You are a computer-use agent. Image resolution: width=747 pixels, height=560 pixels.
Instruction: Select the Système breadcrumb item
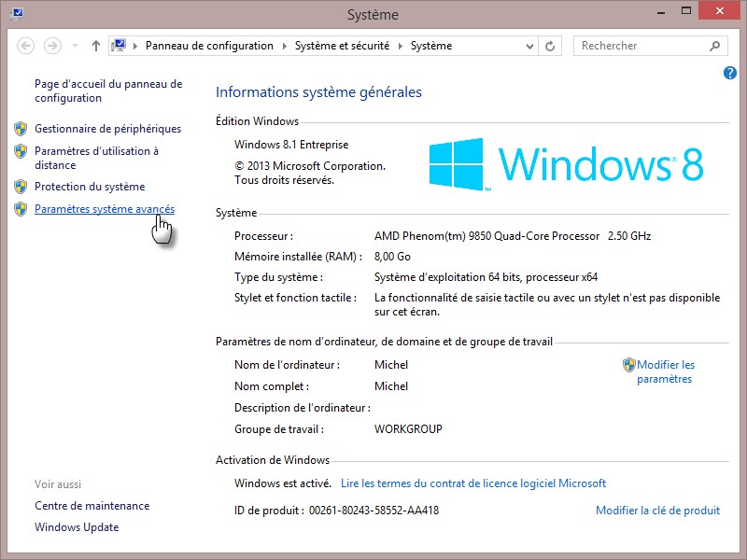coord(431,46)
